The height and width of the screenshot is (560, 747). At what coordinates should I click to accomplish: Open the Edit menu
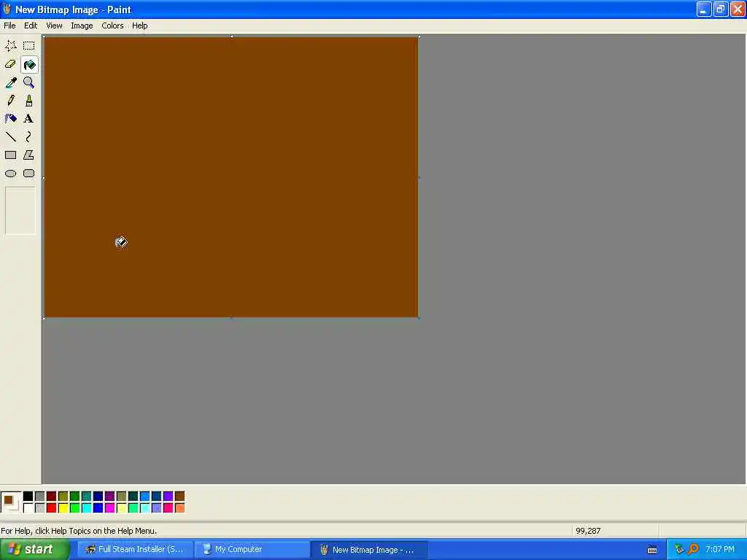(x=31, y=26)
